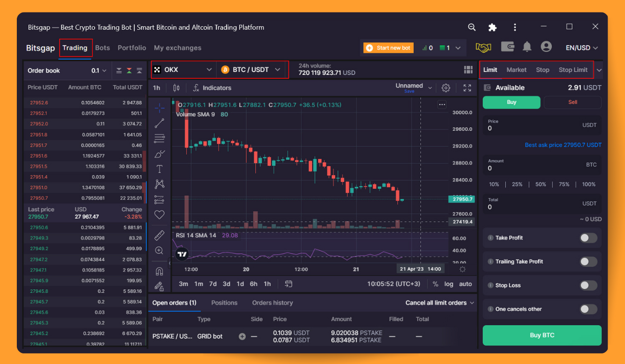Select the Sell side button

pyautogui.click(x=573, y=102)
